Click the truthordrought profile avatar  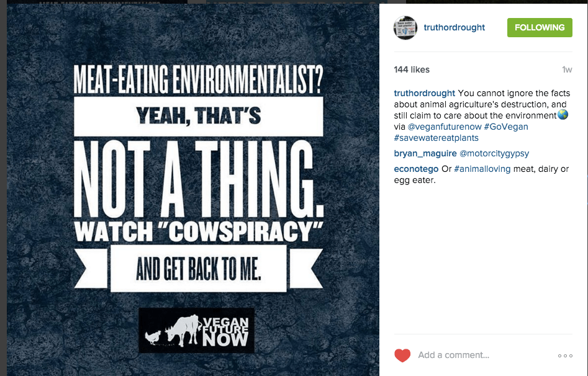click(x=405, y=28)
